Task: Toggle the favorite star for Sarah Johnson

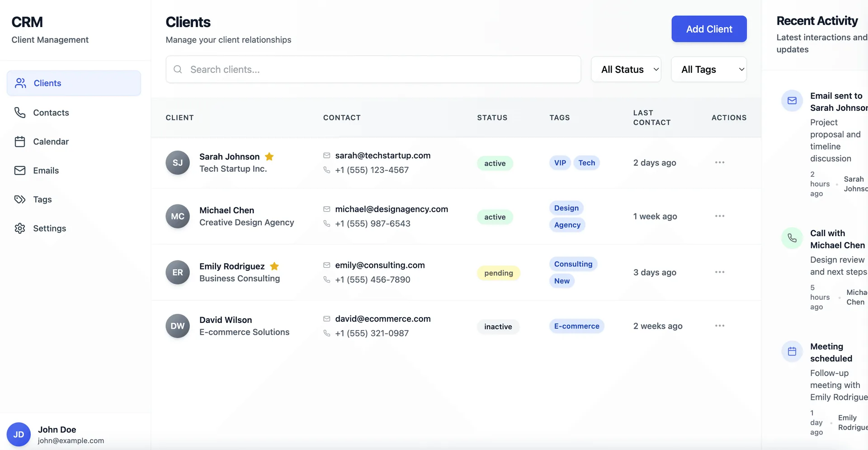Action: click(x=269, y=156)
